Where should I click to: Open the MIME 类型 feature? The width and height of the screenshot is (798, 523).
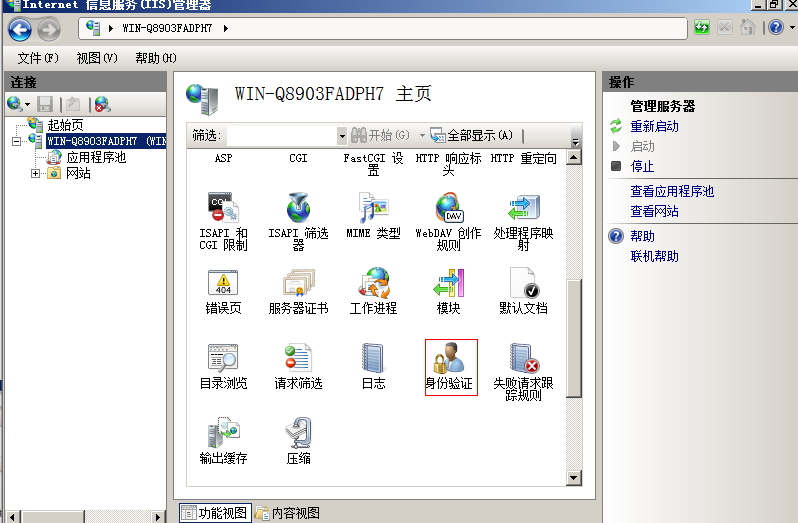[373, 216]
